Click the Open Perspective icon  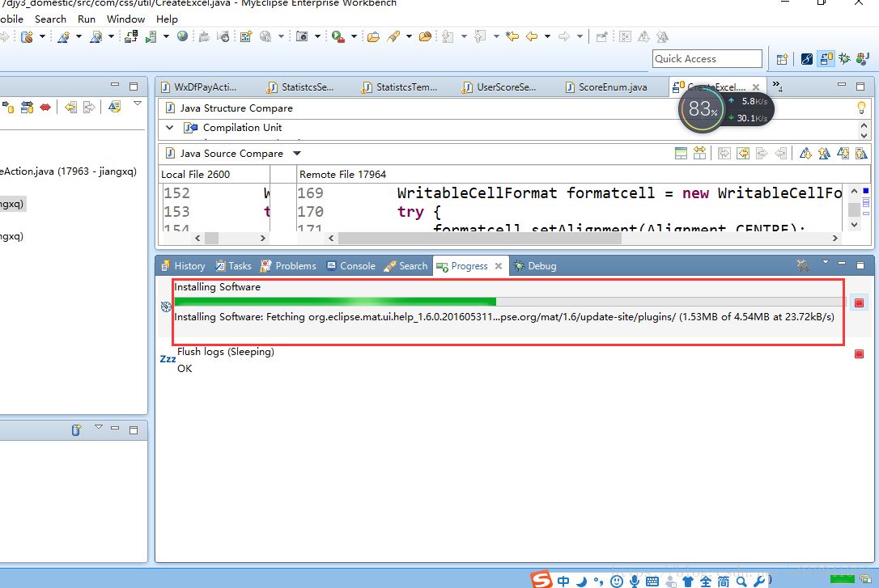(x=782, y=59)
